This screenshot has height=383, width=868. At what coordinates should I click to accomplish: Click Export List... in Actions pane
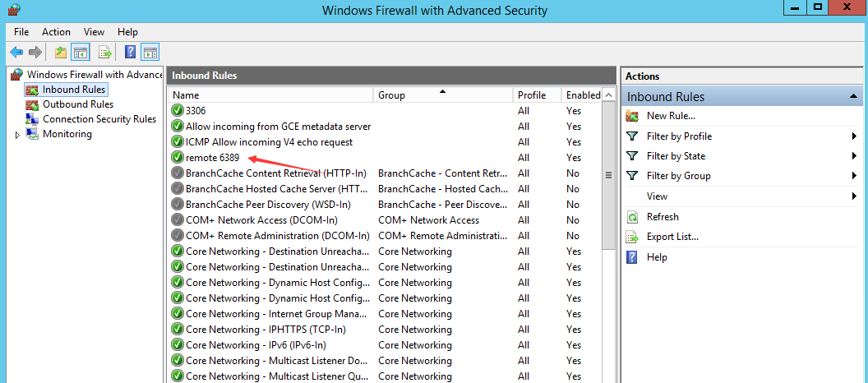(672, 237)
